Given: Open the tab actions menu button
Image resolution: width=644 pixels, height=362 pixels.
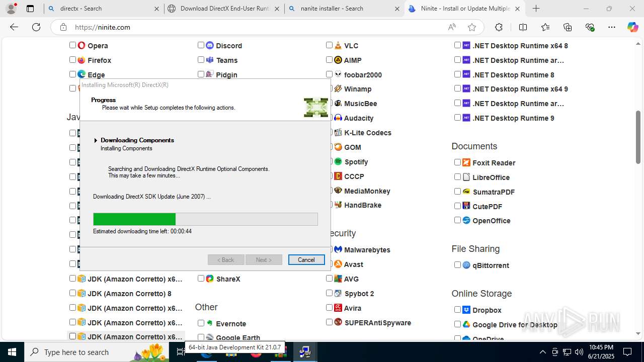Looking at the screenshot, I should tap(30, 9).
